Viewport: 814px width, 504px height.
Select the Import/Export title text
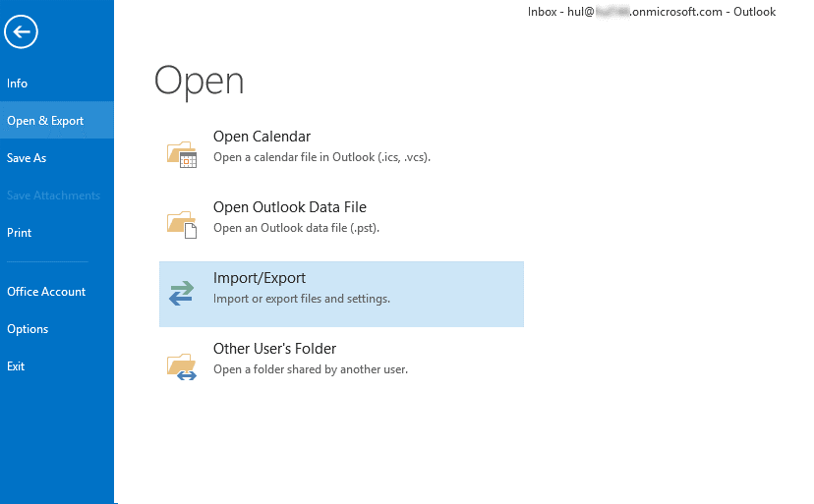[260, 278]
